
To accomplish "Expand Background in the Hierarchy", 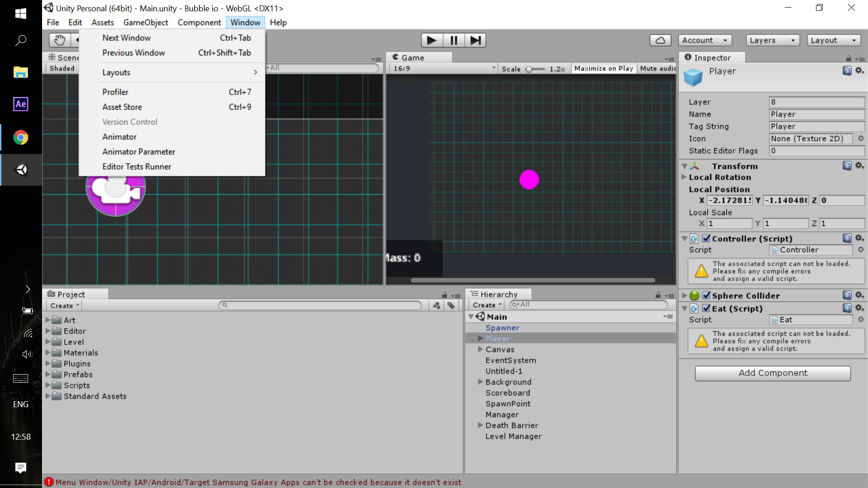I will [480, 382].
